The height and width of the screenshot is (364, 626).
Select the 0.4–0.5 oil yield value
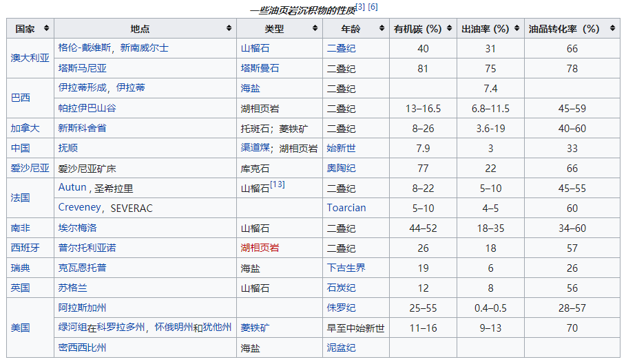click(490, 308)
